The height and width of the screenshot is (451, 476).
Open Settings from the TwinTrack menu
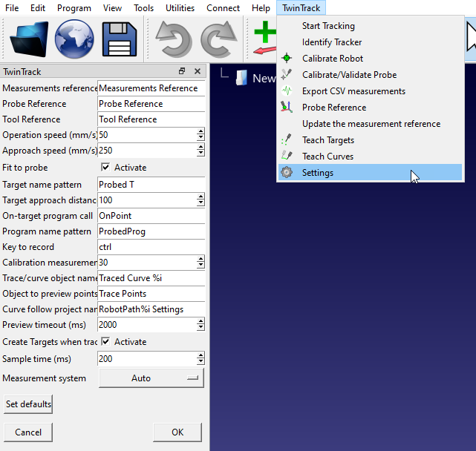point(318,173)
